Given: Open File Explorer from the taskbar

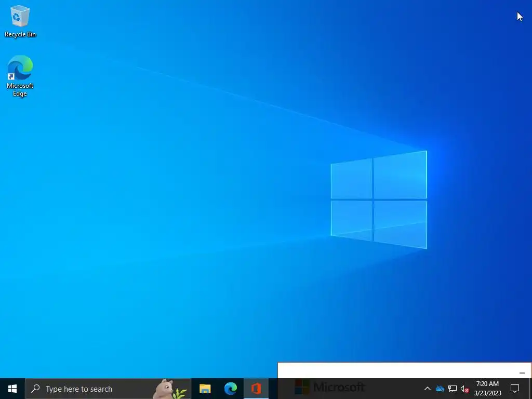Looking at the screenshot, I should click(205, 389).
